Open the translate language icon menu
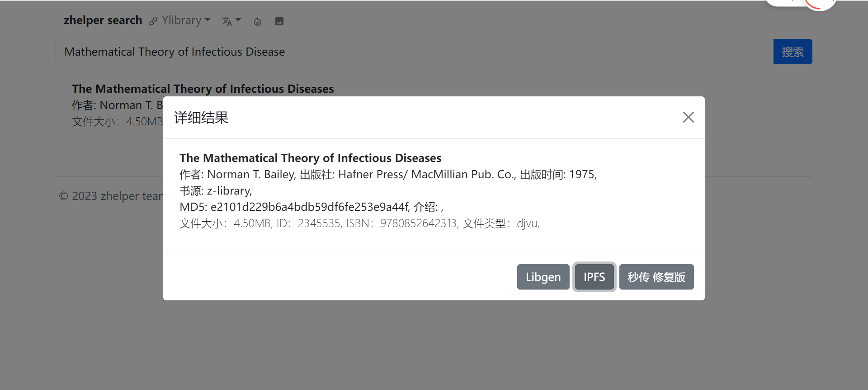 [231, 21]
